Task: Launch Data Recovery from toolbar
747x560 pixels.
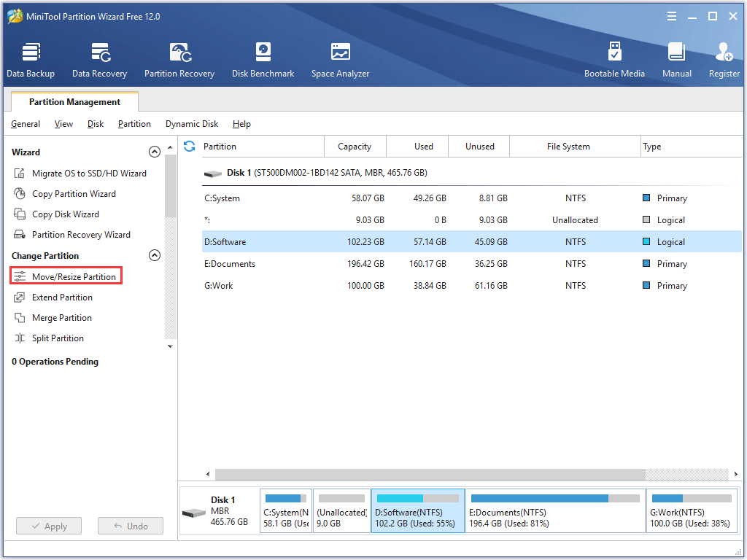Action: (99, 60)
